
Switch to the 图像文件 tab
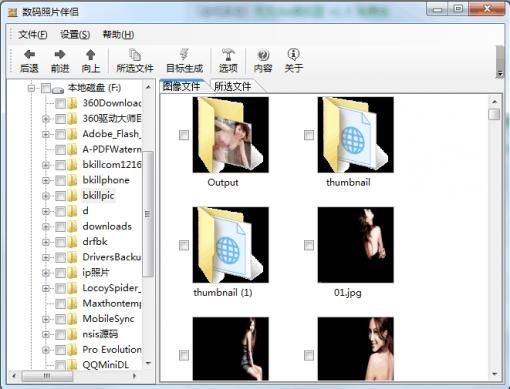pos(182,86)
